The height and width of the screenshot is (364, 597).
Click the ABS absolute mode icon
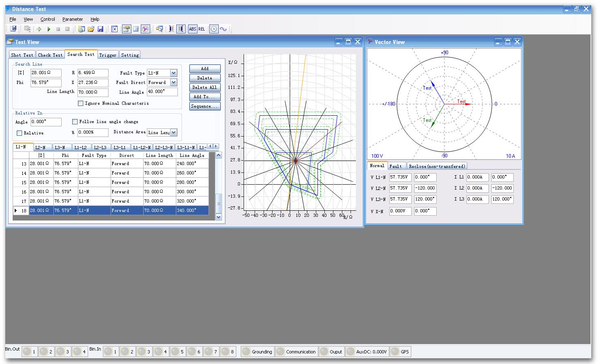pyautogui.click(x=193, y=29)
